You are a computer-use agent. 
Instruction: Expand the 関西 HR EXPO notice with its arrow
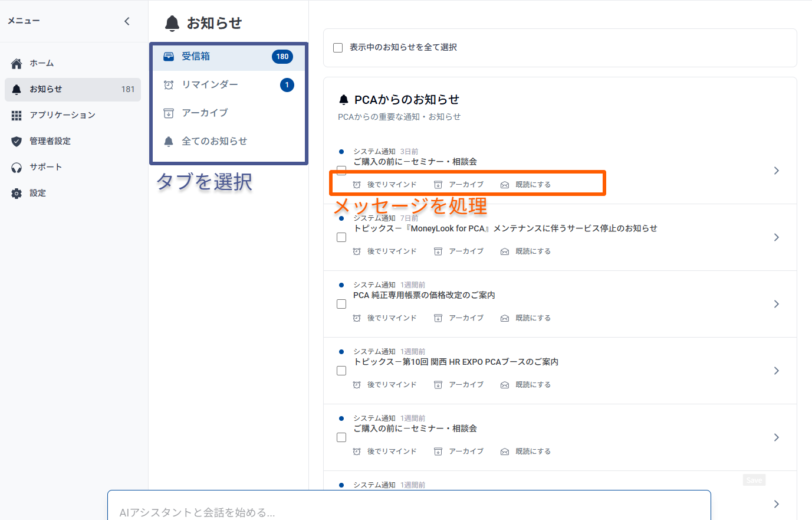pyautogui.click(x=776, y=371)
